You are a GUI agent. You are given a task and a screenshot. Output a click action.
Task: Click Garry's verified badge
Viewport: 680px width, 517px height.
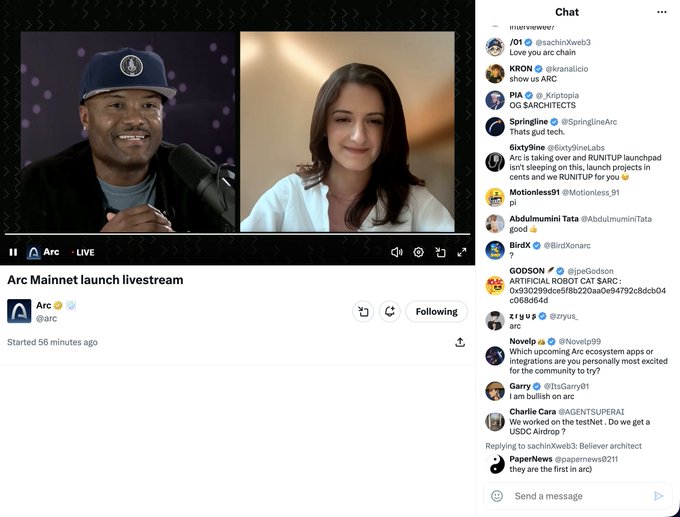(x=536, y=386)
